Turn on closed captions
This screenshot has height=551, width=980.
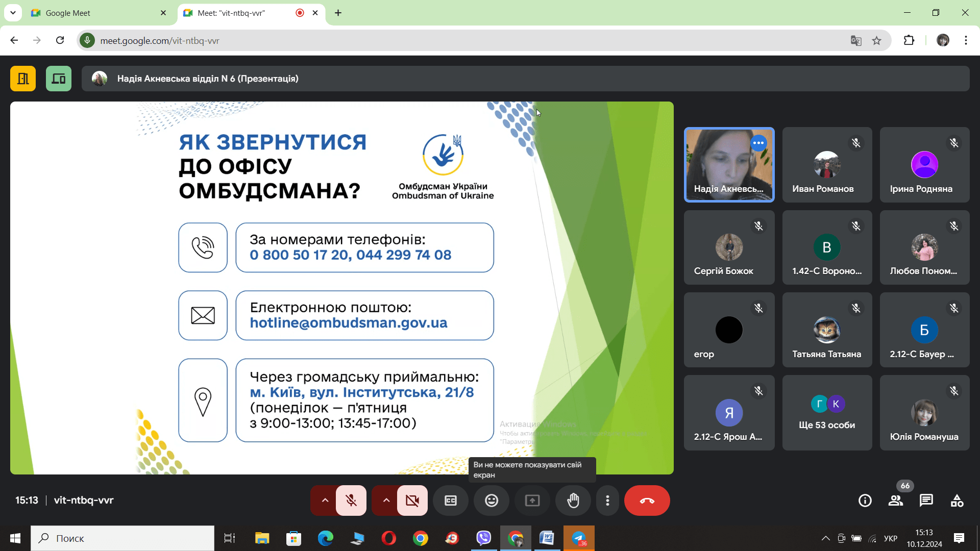[x=451, y=500]
